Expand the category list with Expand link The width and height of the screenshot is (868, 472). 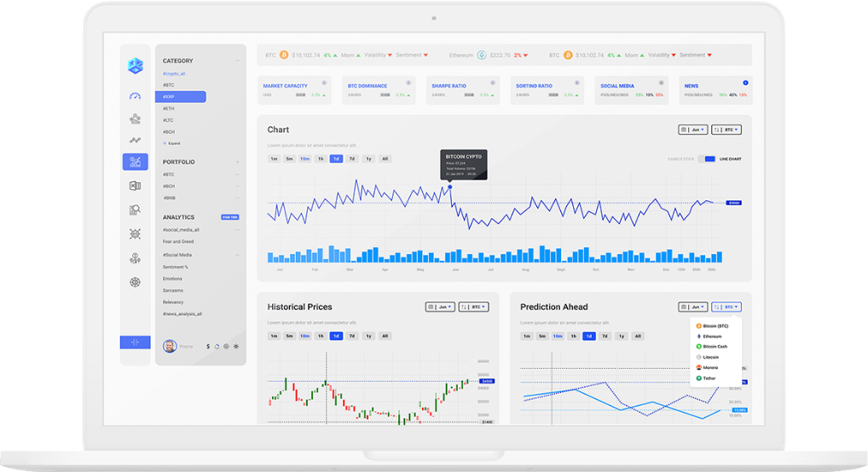tap(171, 143)
